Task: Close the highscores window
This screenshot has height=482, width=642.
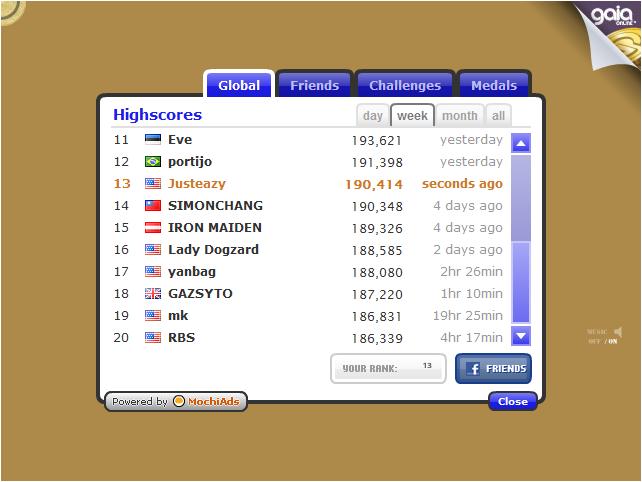Action: (x=512, y=402)
